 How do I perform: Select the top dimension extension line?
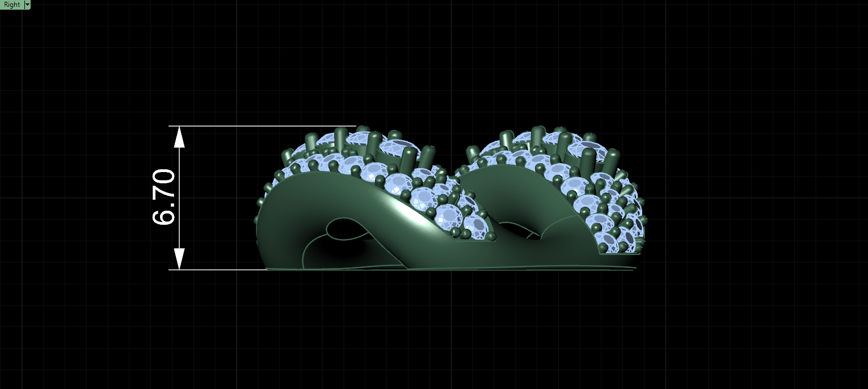click(262, 126)
